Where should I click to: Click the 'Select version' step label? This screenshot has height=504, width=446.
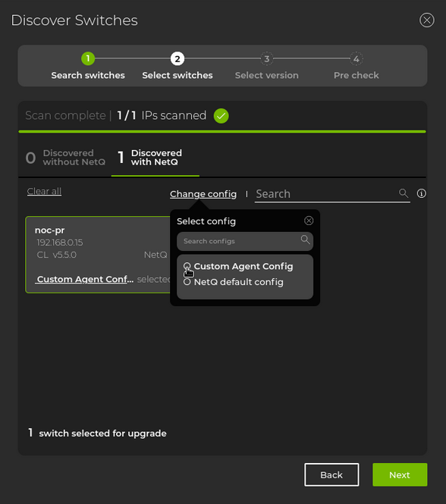[267, 75]
